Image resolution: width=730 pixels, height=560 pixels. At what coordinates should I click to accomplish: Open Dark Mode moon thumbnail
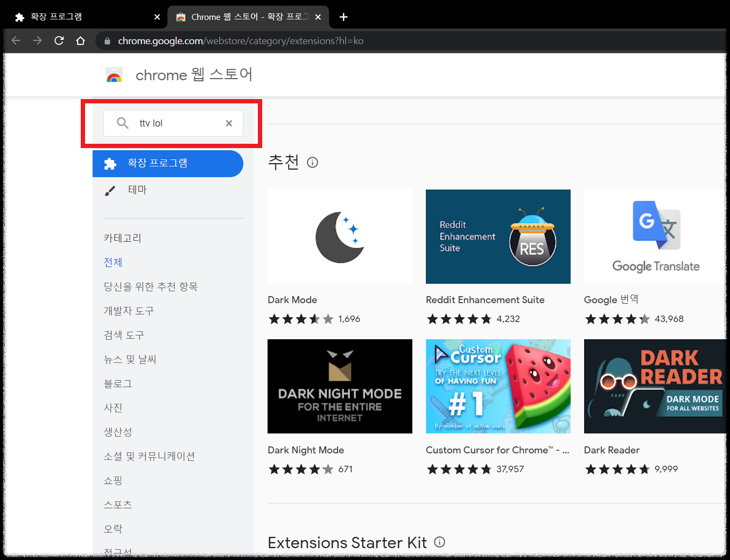click(x=340, y=236)
